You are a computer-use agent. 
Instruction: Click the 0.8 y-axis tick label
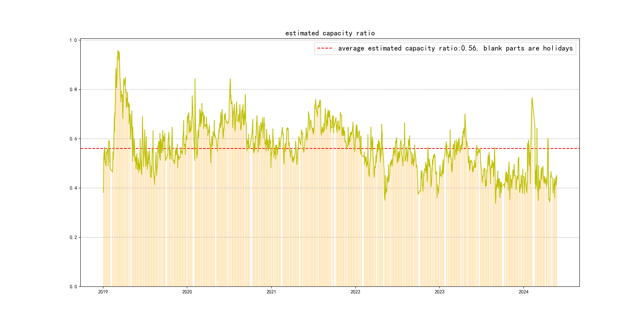[x=73, y=89]
